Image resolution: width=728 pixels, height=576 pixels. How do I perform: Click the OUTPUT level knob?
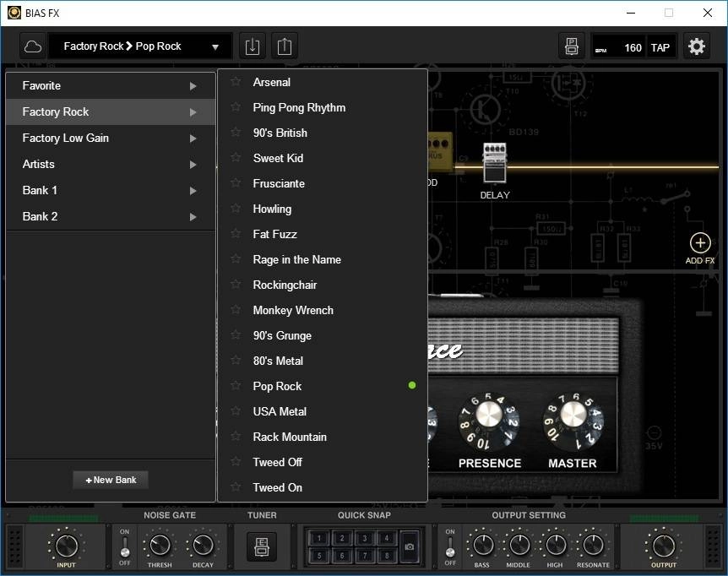click(x=664, y=545)
